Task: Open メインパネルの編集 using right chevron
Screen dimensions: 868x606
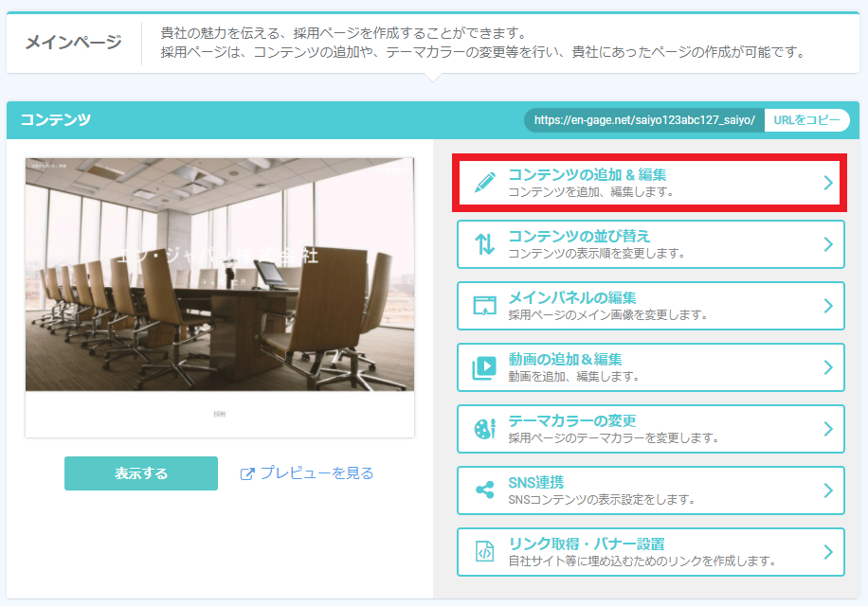Action: click(828, 306)
